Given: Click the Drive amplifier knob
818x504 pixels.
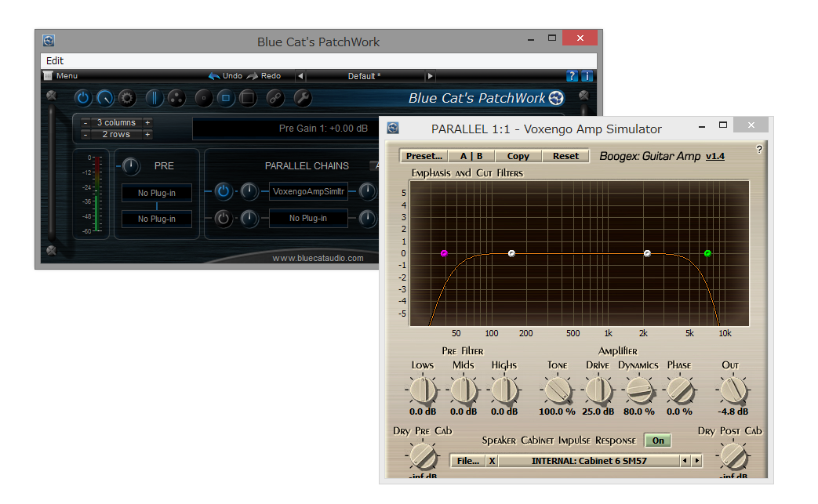Looking at the screenshot, I should pyautogui.click(x=598, y=390).
